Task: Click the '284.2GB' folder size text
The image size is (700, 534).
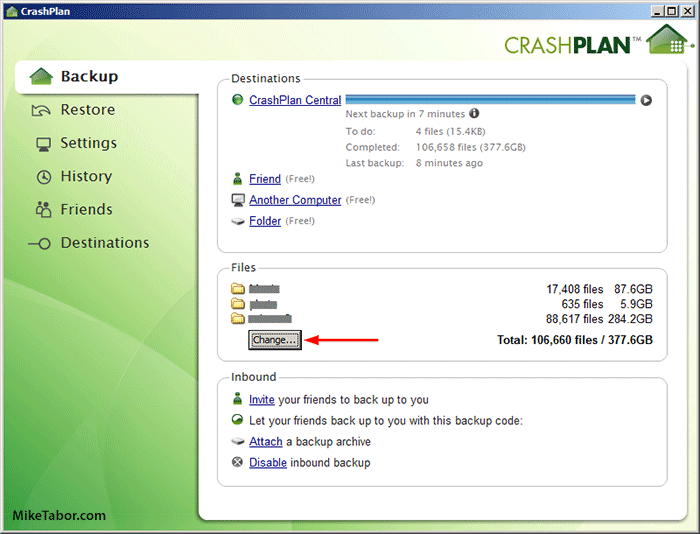Action: (x=630, y=319)
